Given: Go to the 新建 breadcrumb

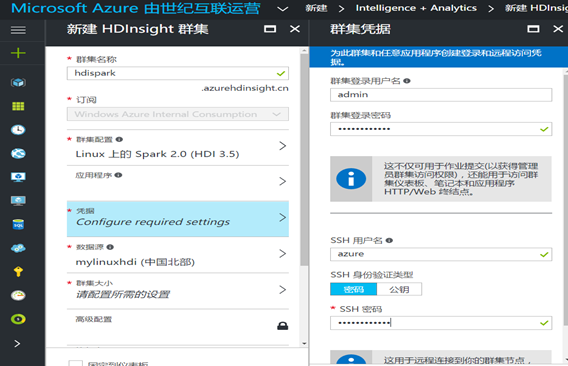Looking at the screenshot, I should pos(316,8).
